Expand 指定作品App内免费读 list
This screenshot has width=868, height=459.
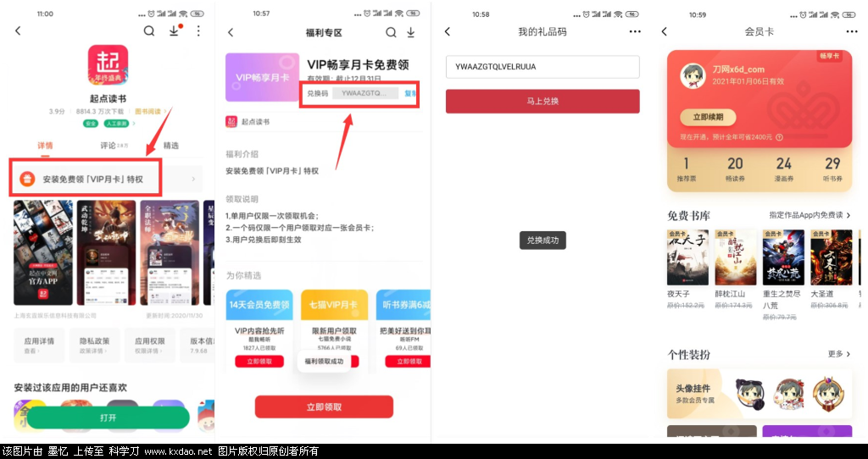(810, 215)
